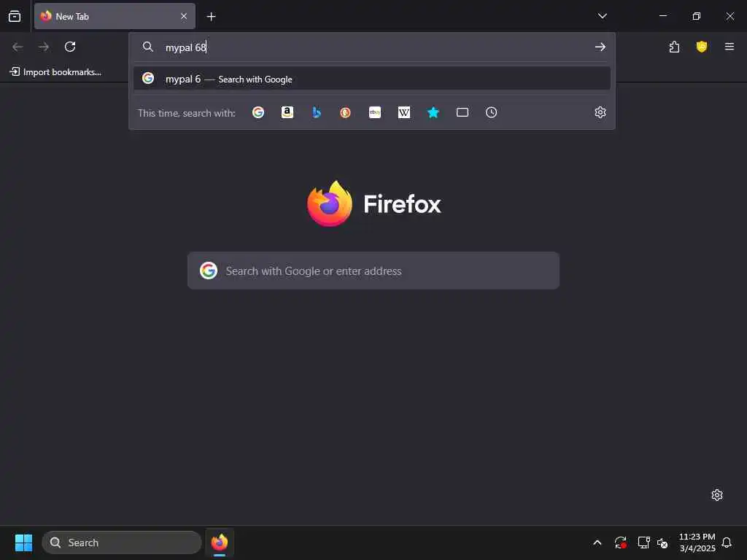Image resolution: width=747 pixels, height=560 pixels.
Task: Open the Extensions puzzle icon
Action: pos(674,47)
